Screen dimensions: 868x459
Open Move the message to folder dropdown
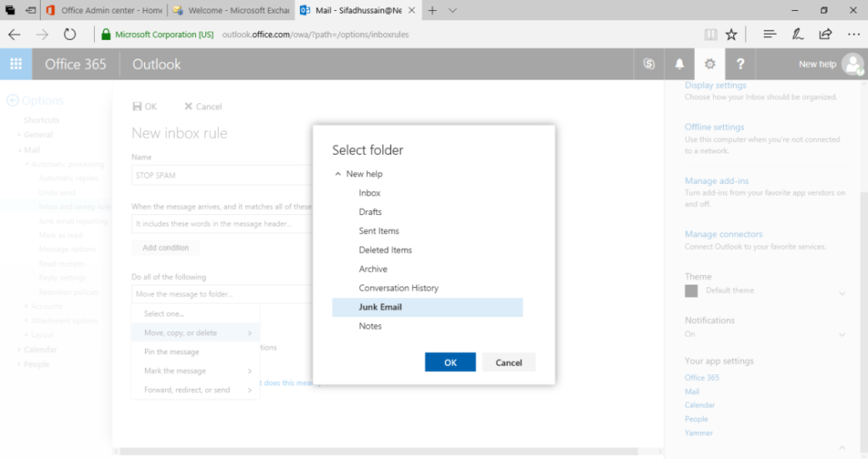click(x=222, y=294)
